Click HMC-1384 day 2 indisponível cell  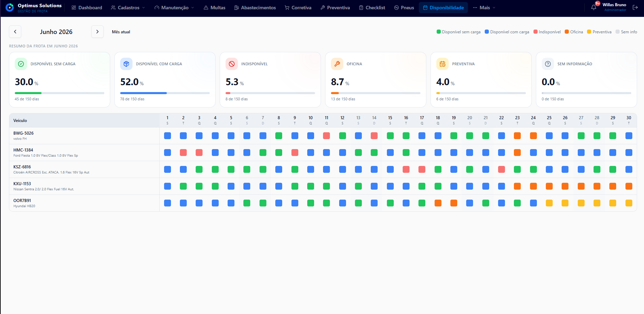point(183,153)
